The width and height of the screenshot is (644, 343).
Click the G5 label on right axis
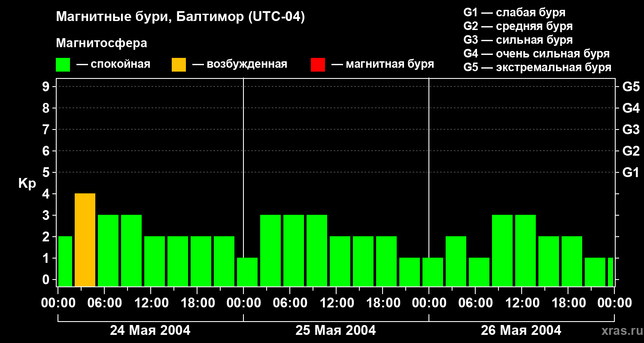pos(631,87)
